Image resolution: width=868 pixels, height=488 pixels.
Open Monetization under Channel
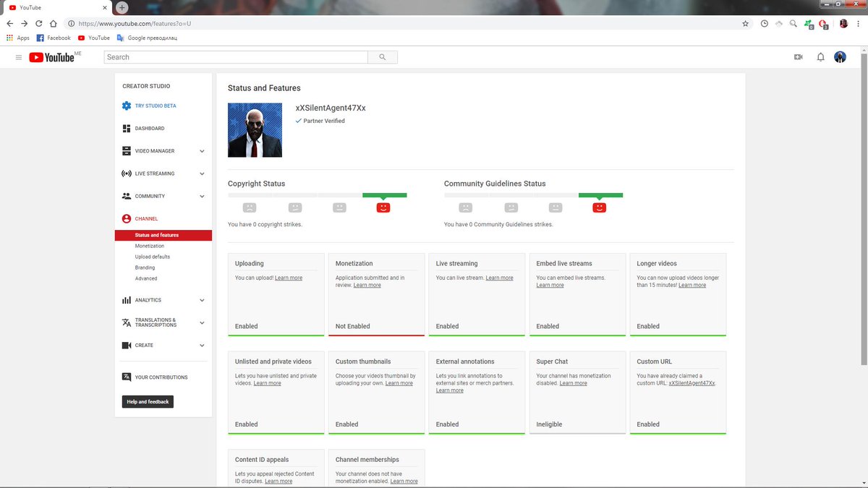point(150,246)
